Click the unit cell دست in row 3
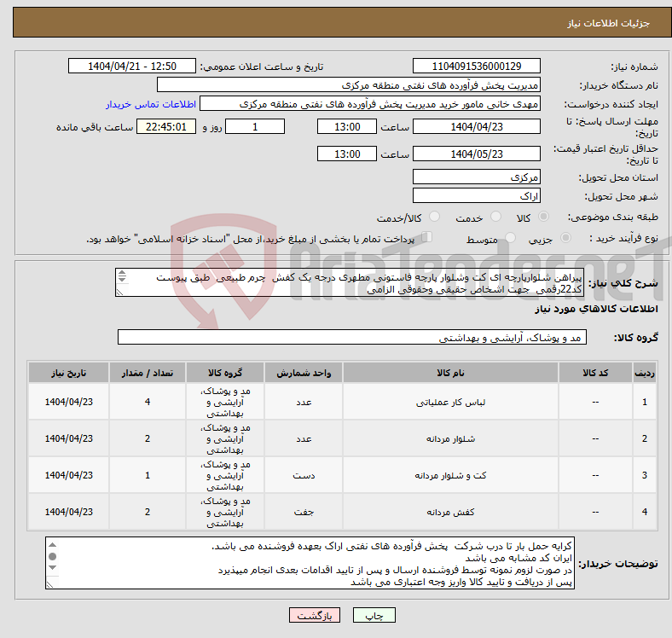The width and height of the screenshot is (672, 638). (x=304, y=475)
